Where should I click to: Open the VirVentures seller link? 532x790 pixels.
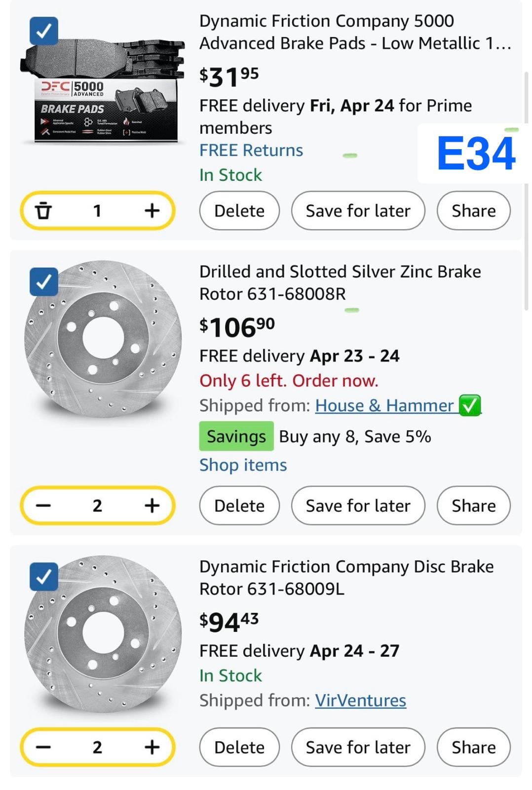coord(361,700)
